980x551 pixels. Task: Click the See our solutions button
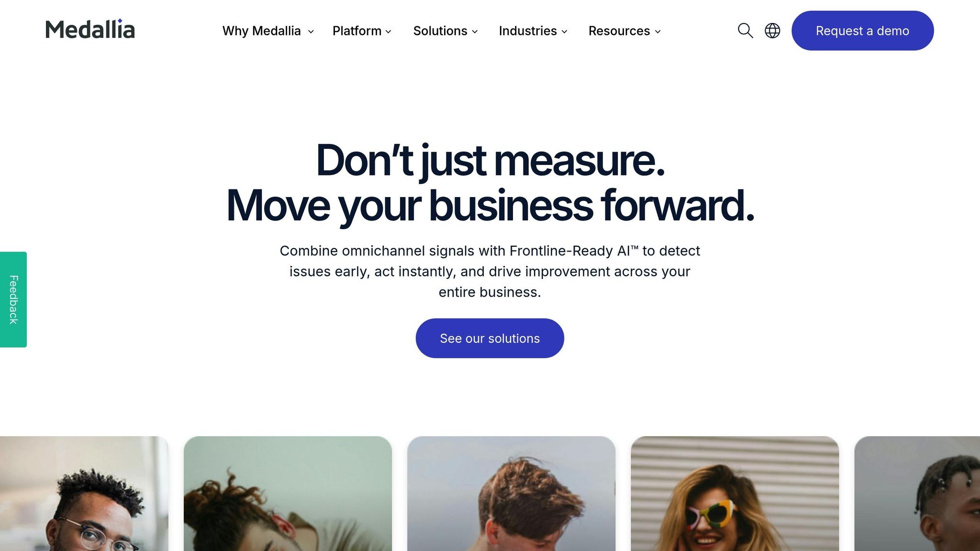(490, 338)
